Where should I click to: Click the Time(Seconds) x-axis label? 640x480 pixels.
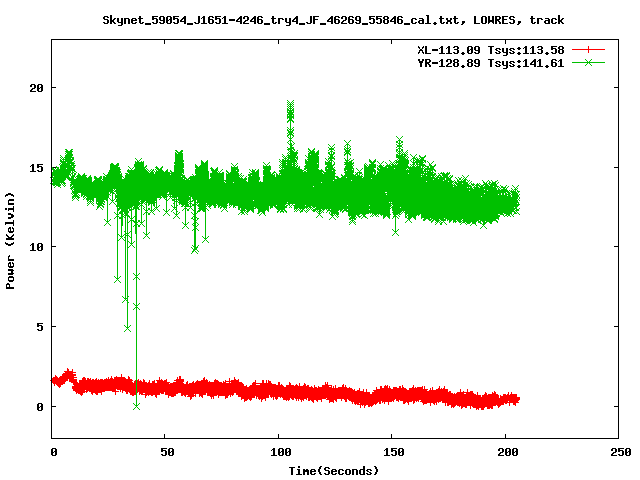(334, 471)
